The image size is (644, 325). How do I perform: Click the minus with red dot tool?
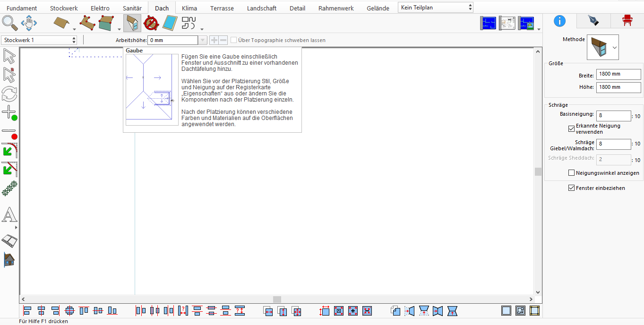coord(9,133)
